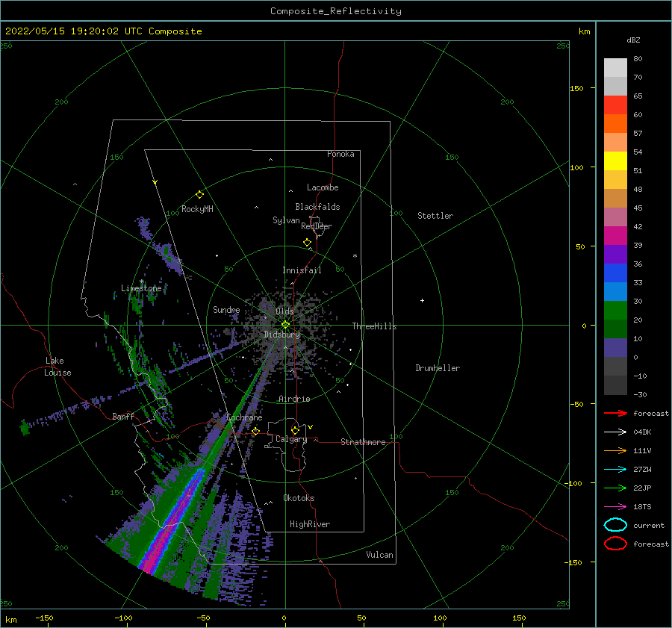
Task: Click the Strathmore label
Action: click(363, 442)
